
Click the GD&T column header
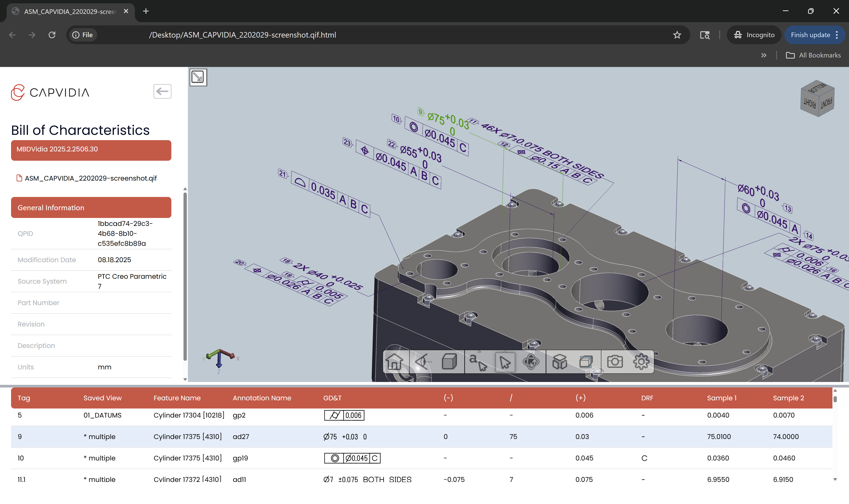[x=332, y=398]
